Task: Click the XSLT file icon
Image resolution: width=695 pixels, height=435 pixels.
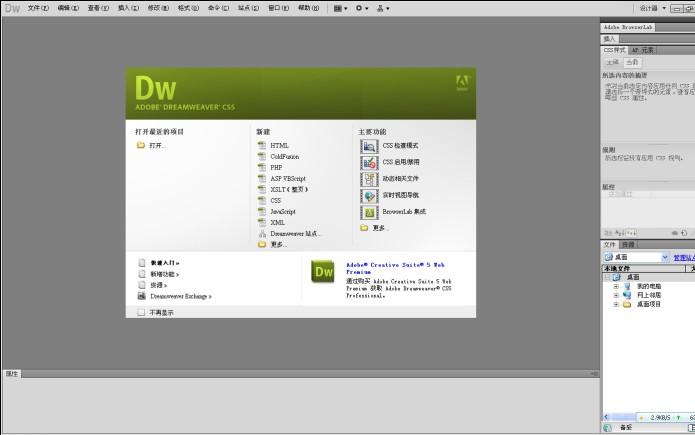Action: [262, 189]
